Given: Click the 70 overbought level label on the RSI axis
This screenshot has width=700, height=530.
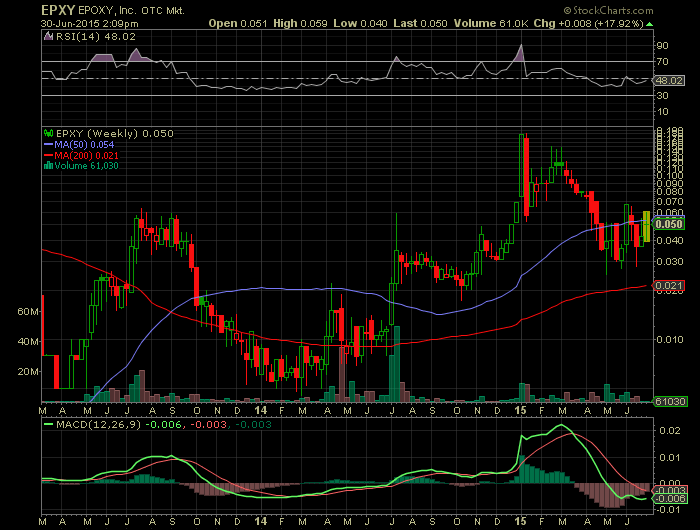Looking at the screenshot, I should pyautogui.click(x=662, y=62).
